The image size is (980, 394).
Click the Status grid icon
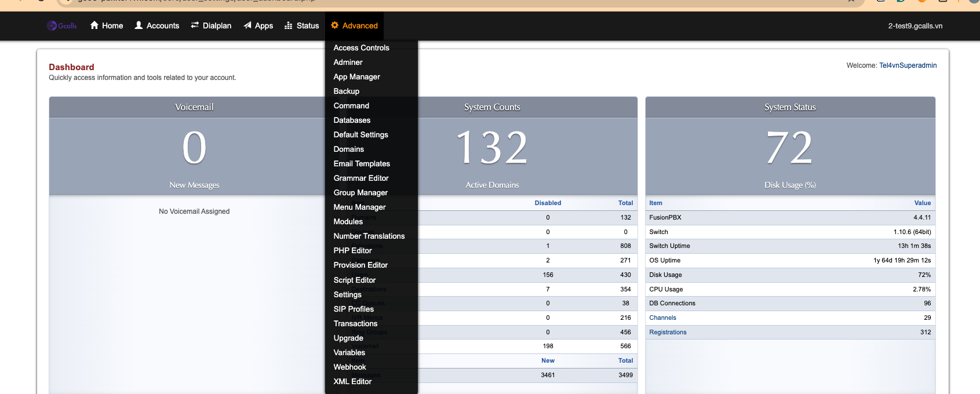click(x=289, y=25)
